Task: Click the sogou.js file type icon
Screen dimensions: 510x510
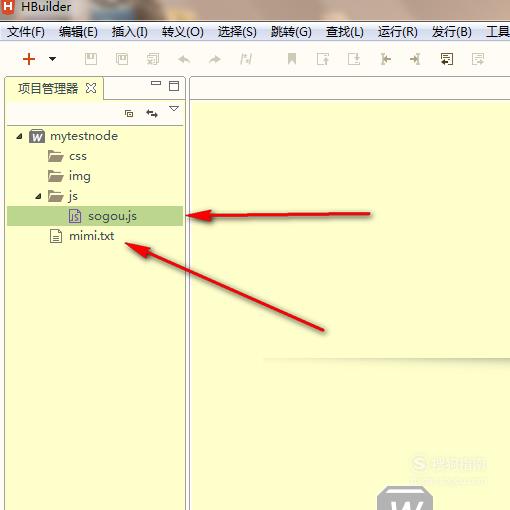Action: click(75, 216)
